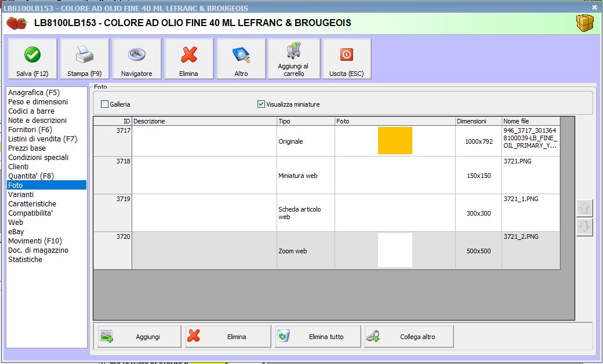This screenshot has height=364, width=603.
Task: Open eBay section
Action: pyautogui.click(x=16, y=231)
